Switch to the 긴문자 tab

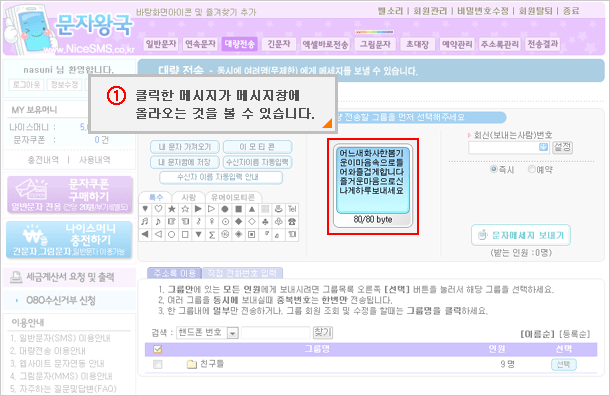click(x=279, y=44)
